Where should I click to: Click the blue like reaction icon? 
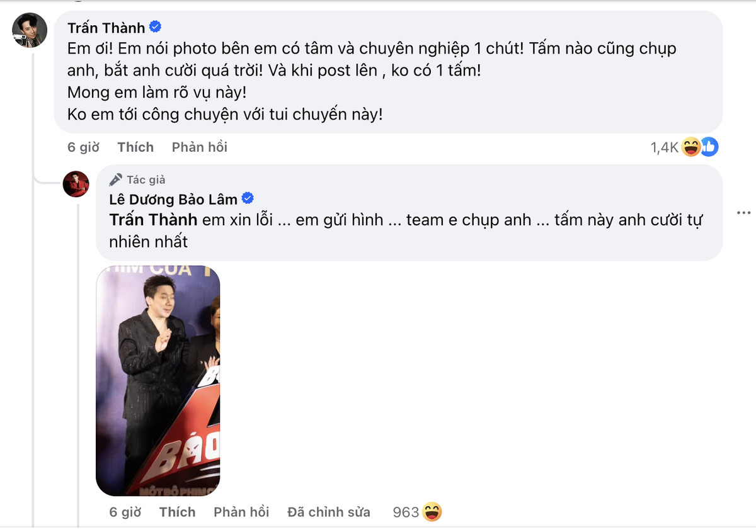coord(709,147)
